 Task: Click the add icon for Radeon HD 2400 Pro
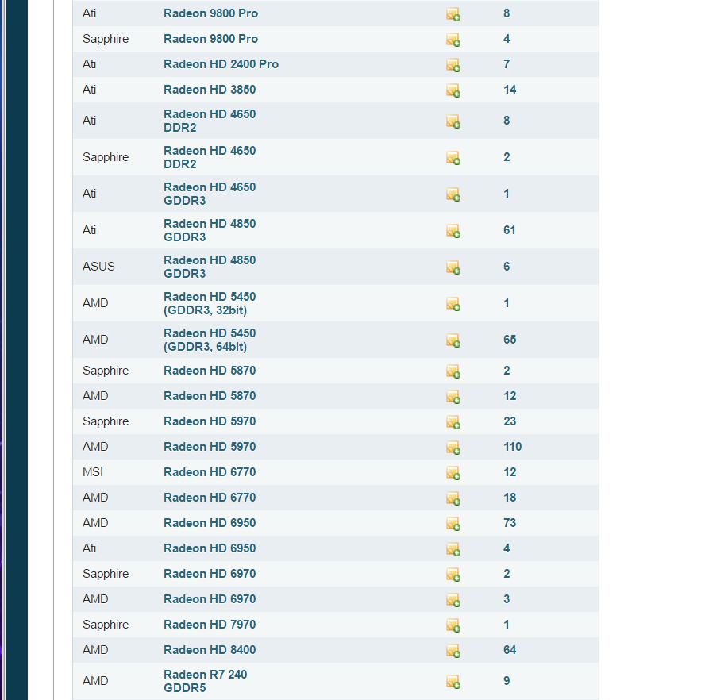453,65
